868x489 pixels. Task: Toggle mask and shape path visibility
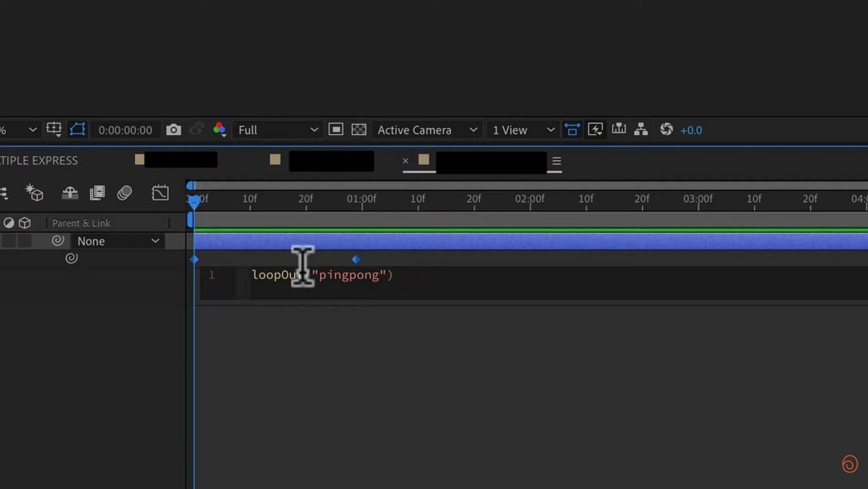tap(77, 129)
